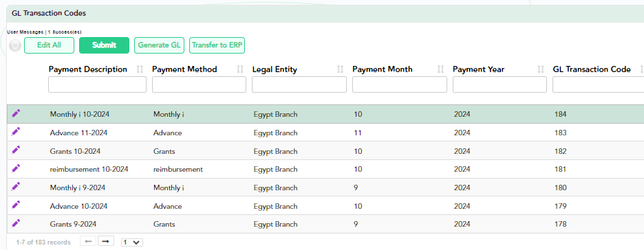Edit the Grants 9-2024 row pencil
The height and width of the screenshot is (250, 644).
(16, 223)
